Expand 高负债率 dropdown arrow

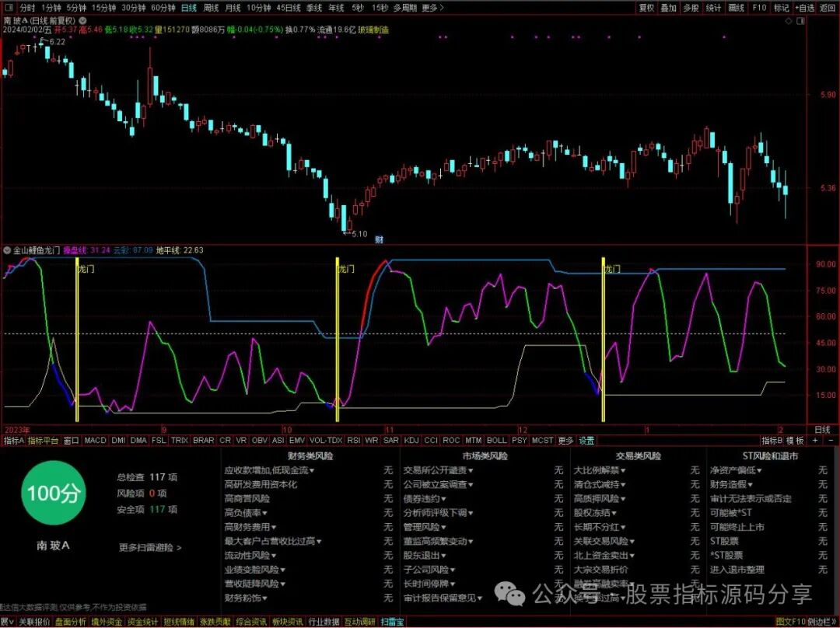click(264, 513)
